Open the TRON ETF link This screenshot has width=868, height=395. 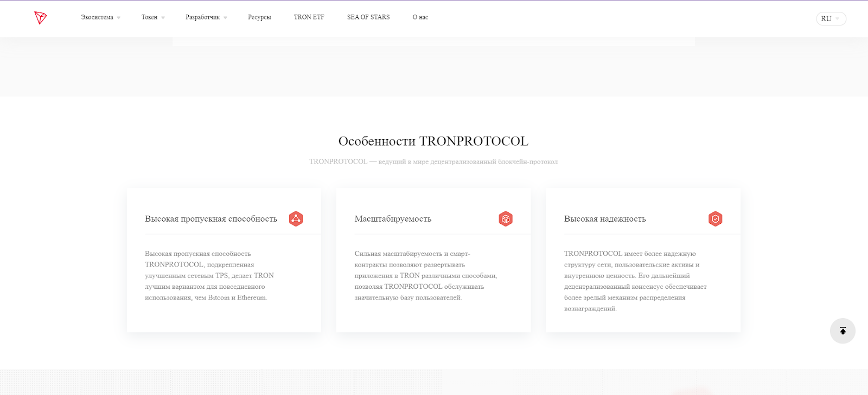309,17
